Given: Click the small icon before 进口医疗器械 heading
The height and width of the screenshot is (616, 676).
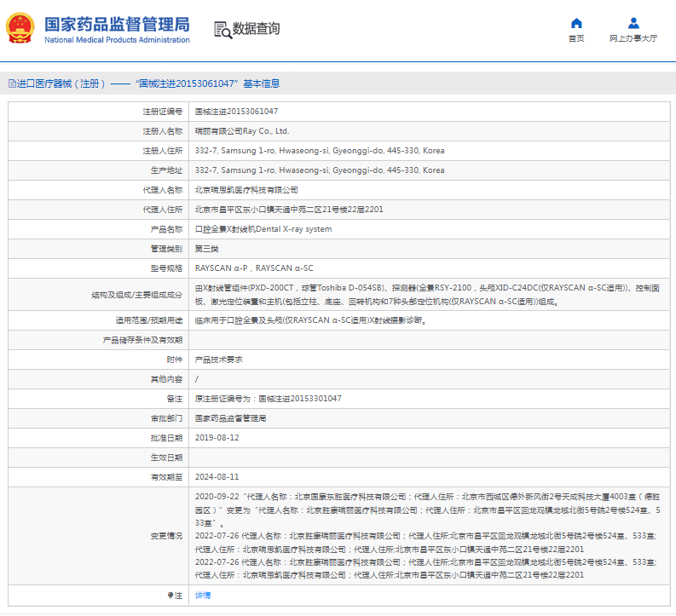Looking at the screenshot, I should 11,83.
